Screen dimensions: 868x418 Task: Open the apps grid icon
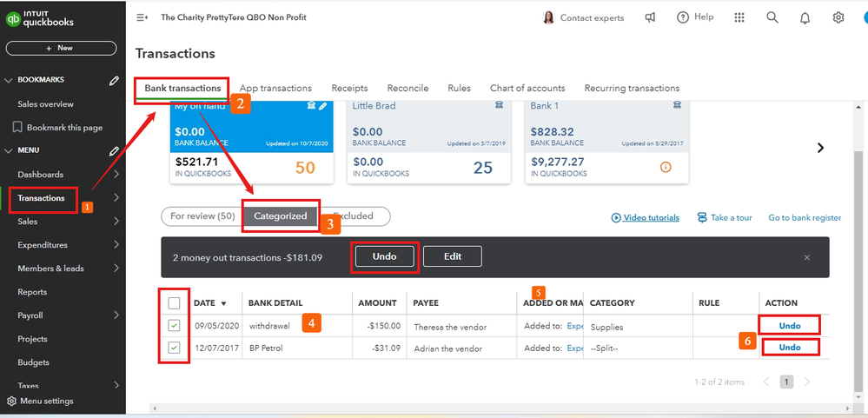point(739,17)
